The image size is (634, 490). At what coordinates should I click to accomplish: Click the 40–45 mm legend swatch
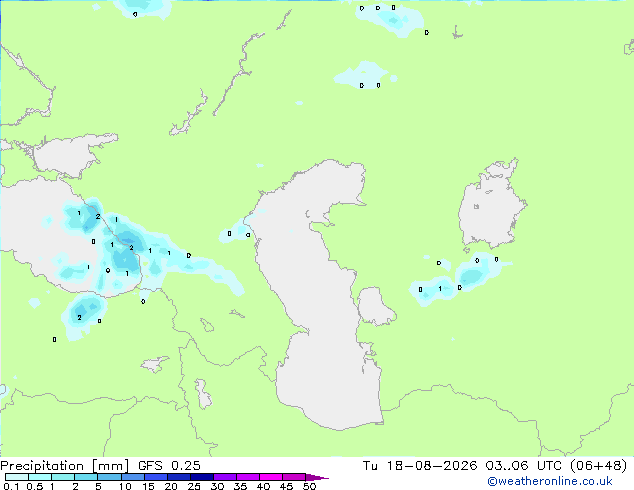click(x=271, y=477)
